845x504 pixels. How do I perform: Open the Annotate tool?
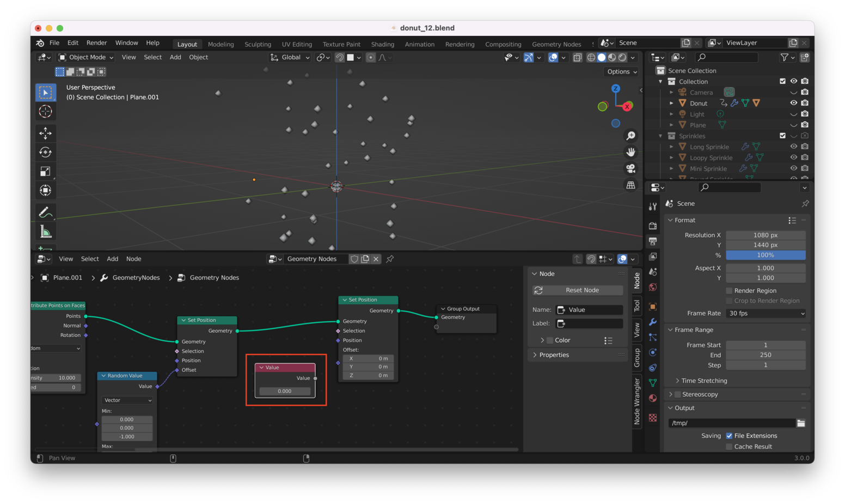click(x=46, y=212)
